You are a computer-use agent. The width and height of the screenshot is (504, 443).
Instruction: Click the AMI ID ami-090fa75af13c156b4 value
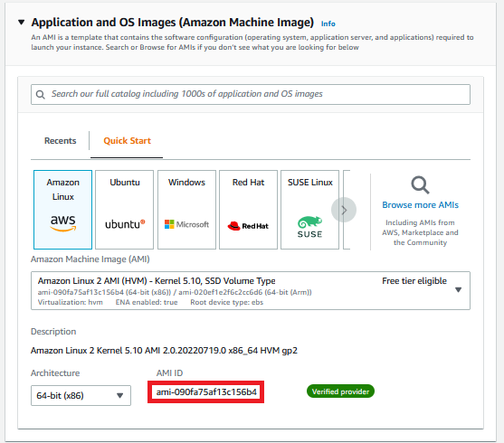coord(206,392)
